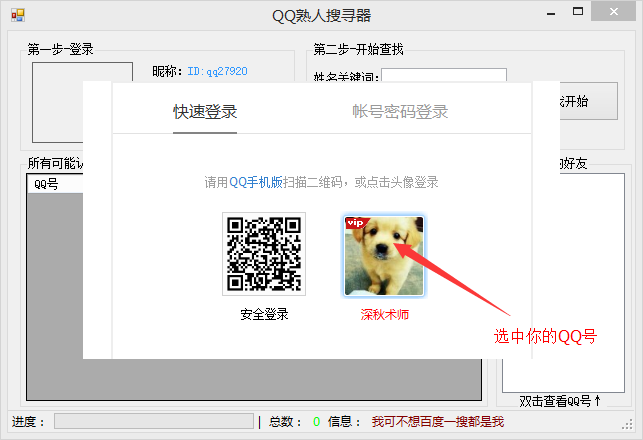
Task: Maximize the QQ熟人搜寻器 window
Action: tap(578, 12)
